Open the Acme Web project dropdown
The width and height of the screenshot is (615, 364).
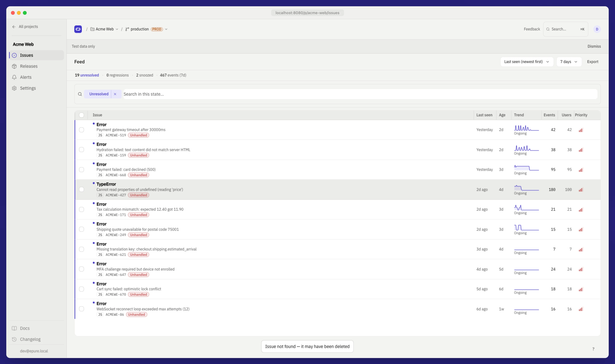[104, 29]
